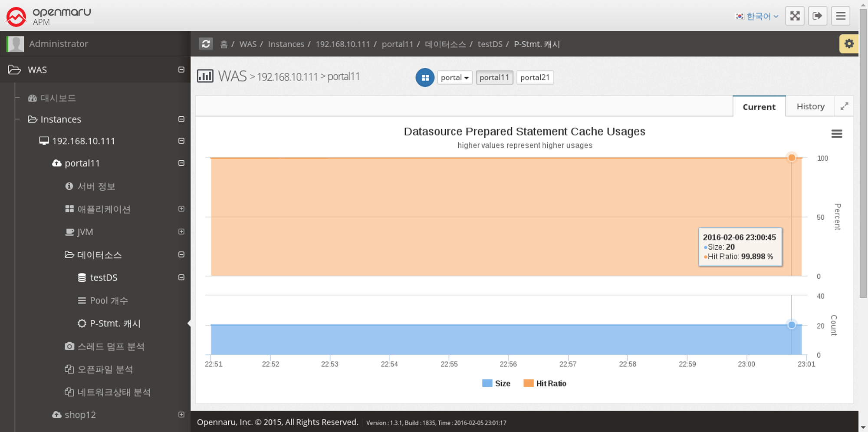Image resolution: width=868 pixels, height=432 pixels.
Task: Open the chart export context menu icon
Action: pyautogui.click(x=836, y=134)
